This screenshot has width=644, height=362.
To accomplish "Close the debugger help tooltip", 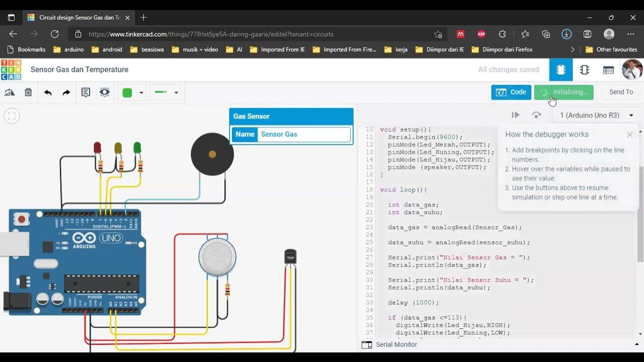I will (629, 135).
